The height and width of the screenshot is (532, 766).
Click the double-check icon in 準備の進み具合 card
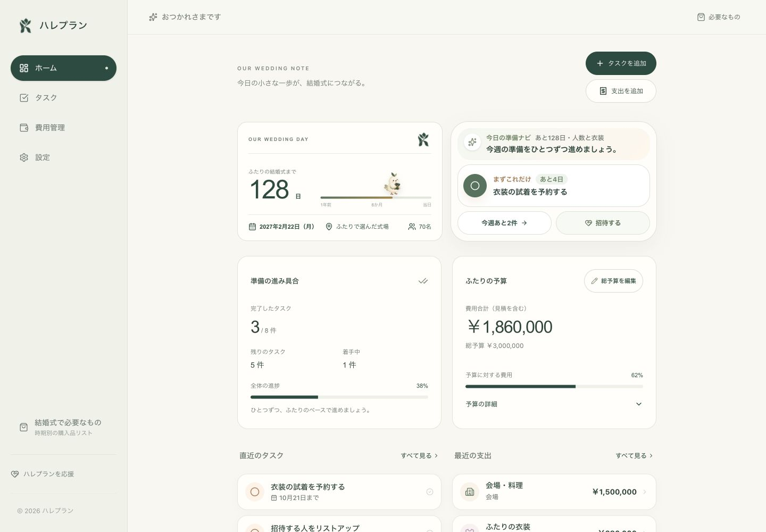(423, 281)
